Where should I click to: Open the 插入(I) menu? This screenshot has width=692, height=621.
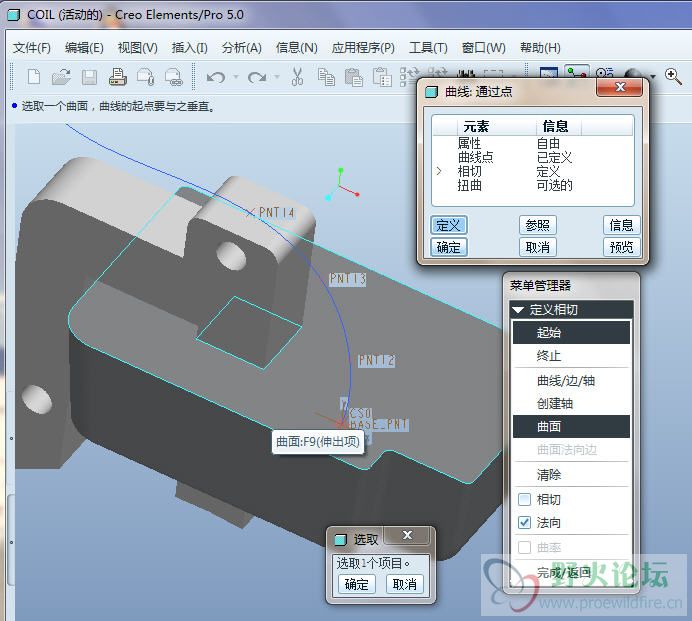[x=189, y=48]
